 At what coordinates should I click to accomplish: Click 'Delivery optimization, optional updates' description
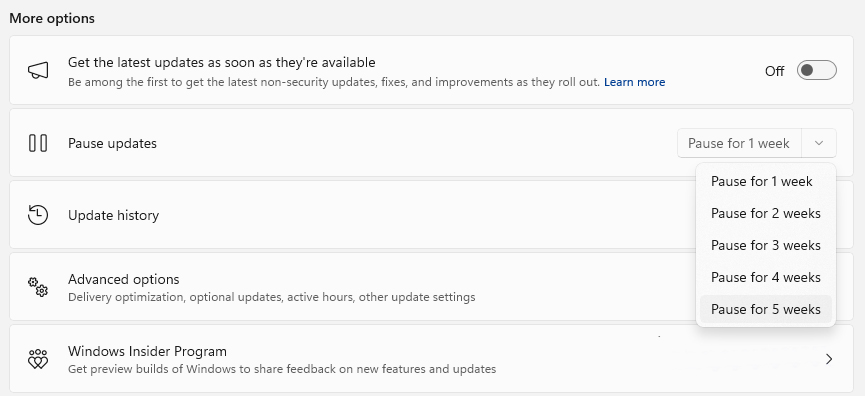pos(271,297)
